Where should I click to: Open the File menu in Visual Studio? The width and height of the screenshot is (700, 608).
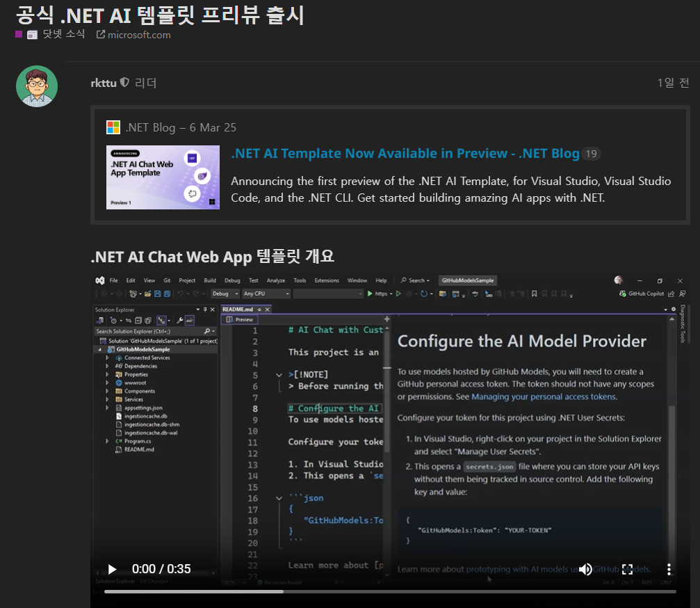click(114, 280)
